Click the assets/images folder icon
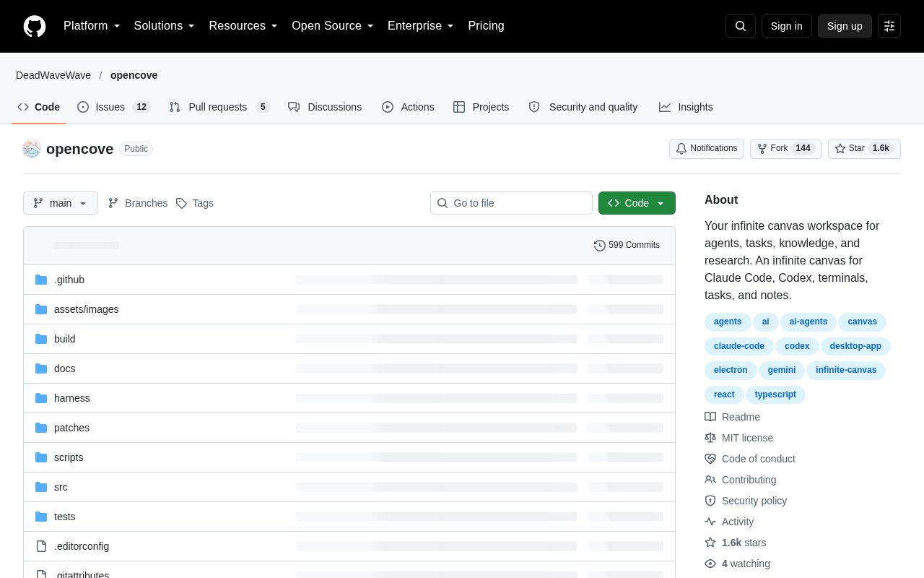Viewport: 924px width, 578px height. click(41, 309)
